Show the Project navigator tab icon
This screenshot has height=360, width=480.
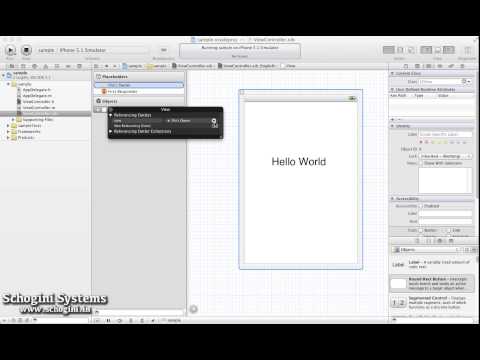(x=12, y=66)
